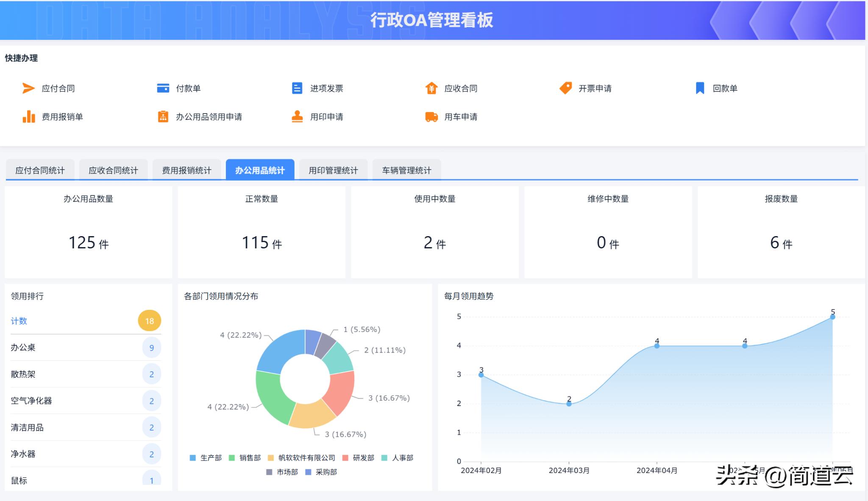
Task: Click the 办公用品数量 125 件 value
Action: coord(89,243)
